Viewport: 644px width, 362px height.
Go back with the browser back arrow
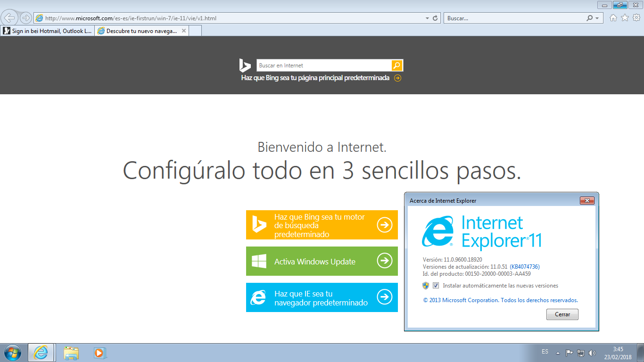(10, 18)
